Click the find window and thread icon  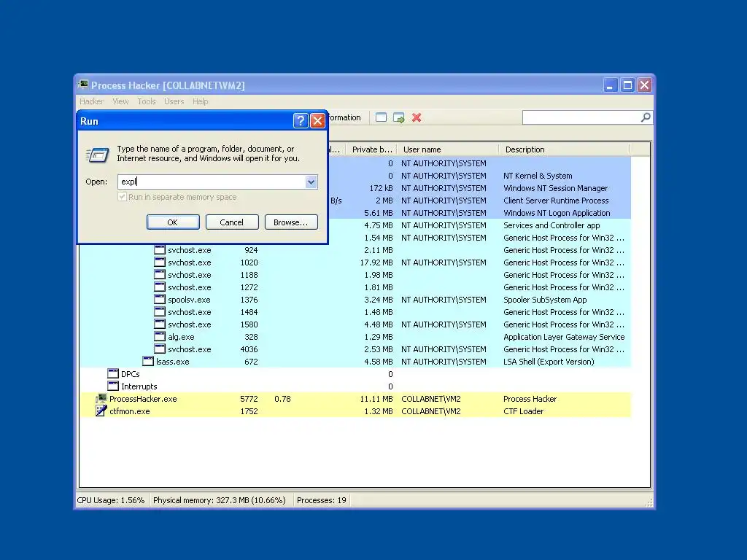[x=399, y=117]
